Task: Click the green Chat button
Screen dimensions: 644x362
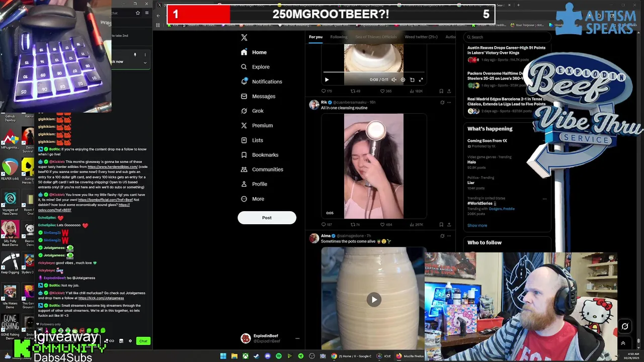Action: 143,341
